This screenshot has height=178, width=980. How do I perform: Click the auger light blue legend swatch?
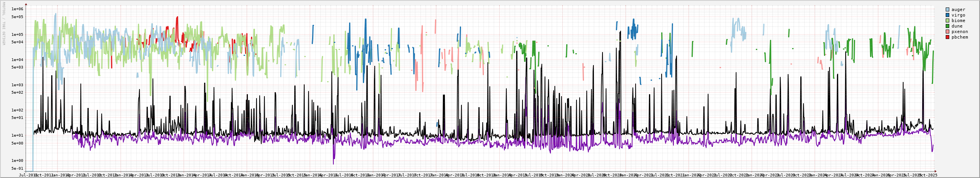pos(947,9)
